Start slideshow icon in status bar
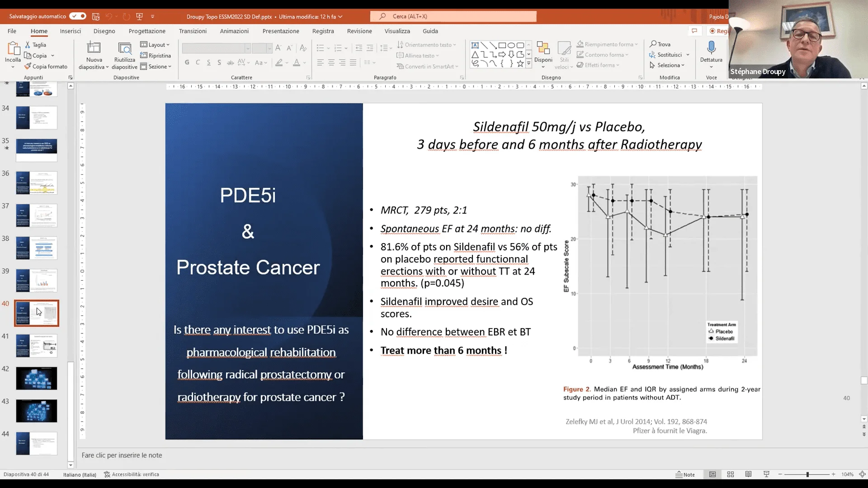This screenshot has width=868, height=488. click(766, 474)
